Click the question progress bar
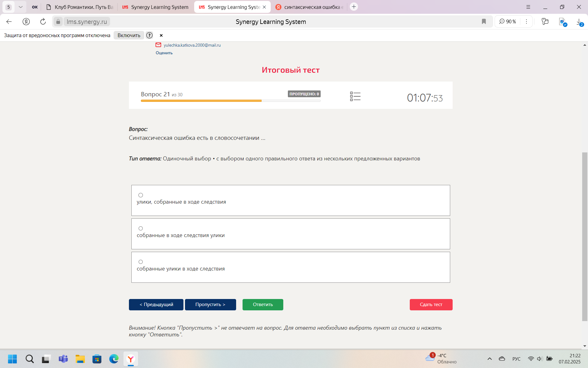 pos(230,101)
